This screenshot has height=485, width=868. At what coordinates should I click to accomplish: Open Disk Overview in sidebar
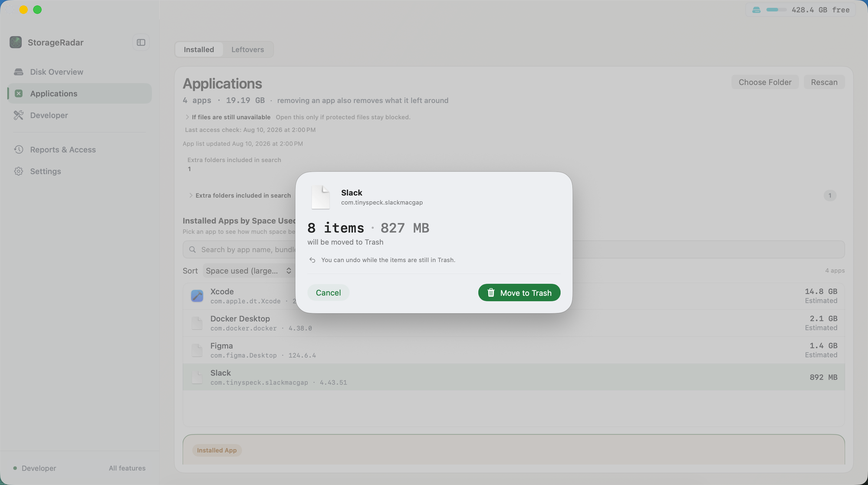point(79,72)
